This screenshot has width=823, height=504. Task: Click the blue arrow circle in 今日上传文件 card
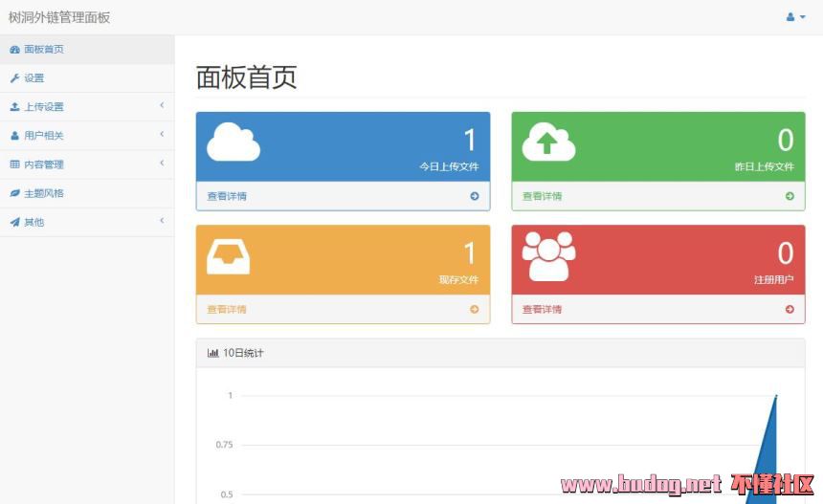pos(475,196)
